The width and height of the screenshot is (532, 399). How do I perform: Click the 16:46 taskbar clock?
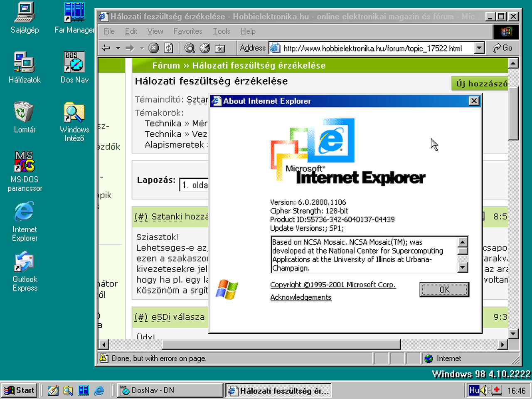[x=517, y=391]
